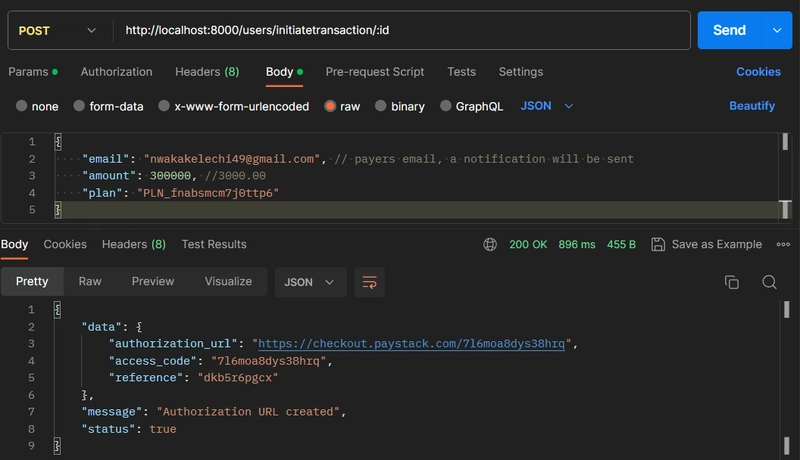Click into the request URL field
The image size is (800, 460).
pyautogui.click(x=400, y=30)
